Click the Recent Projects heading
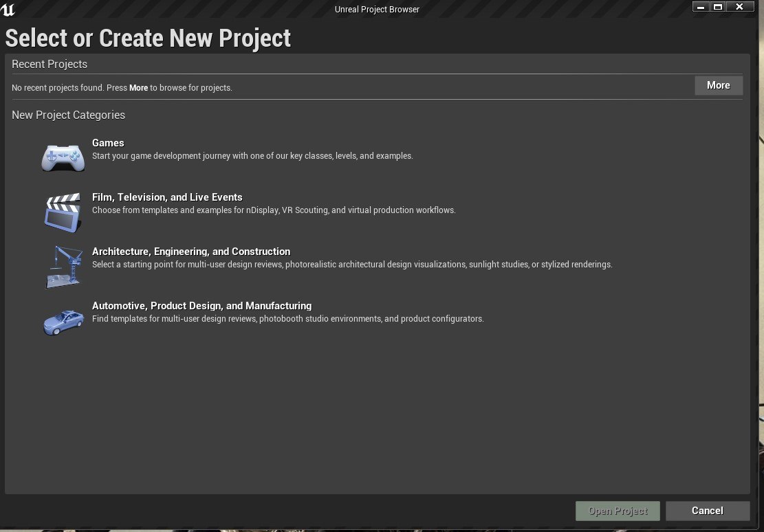764x532 pixels. tap(50, 65)
